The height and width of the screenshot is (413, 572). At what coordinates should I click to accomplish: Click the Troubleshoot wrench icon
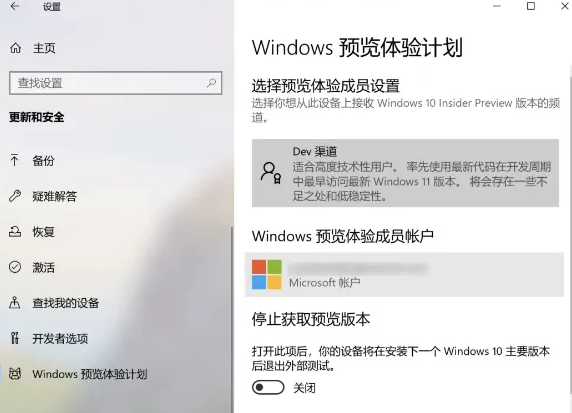[15, 196]
